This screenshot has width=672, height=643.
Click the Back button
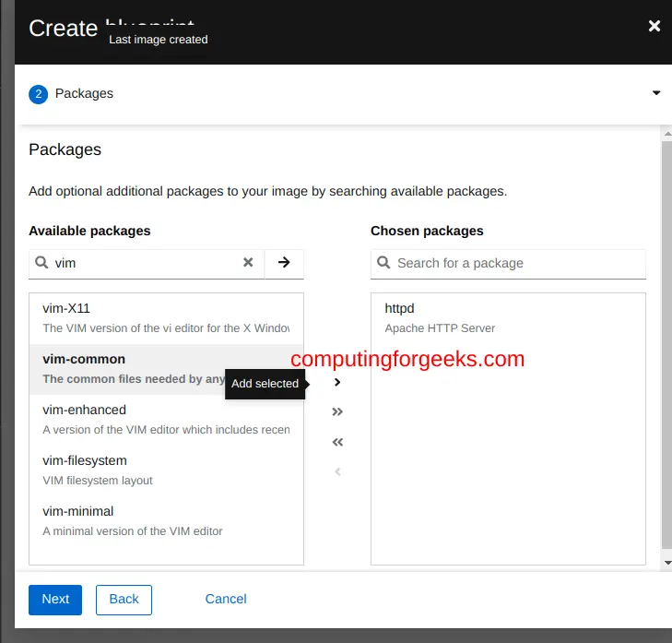point(124,600)
